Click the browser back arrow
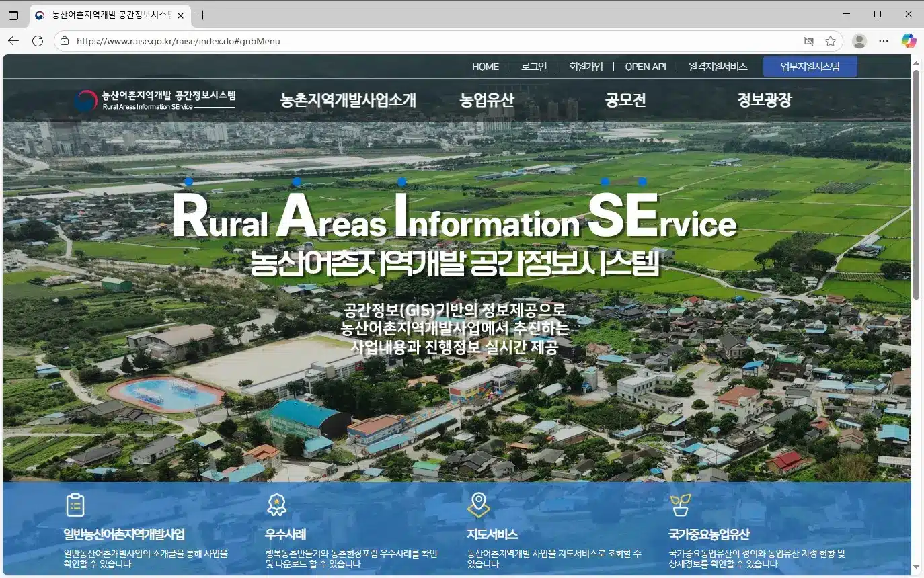 pyautogui.click(x=13, y=41)
